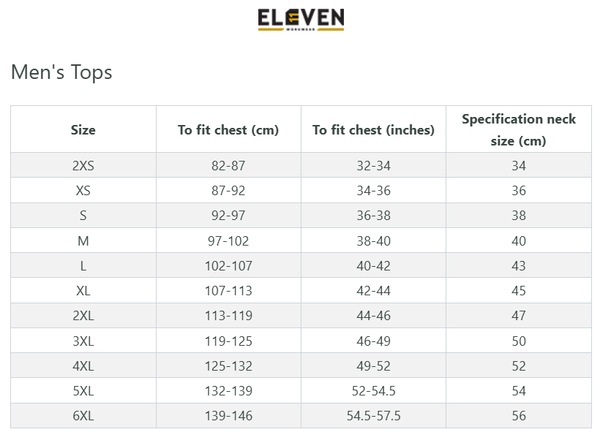Click the Size column header

[83, 130]
